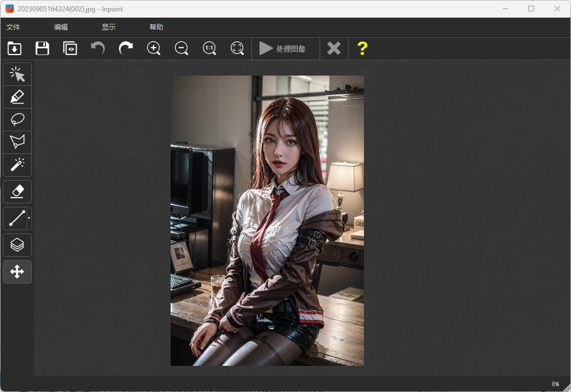The image size is (571, 392).
Task: Click the X cancel selection icon
Action: pos(334,48)
